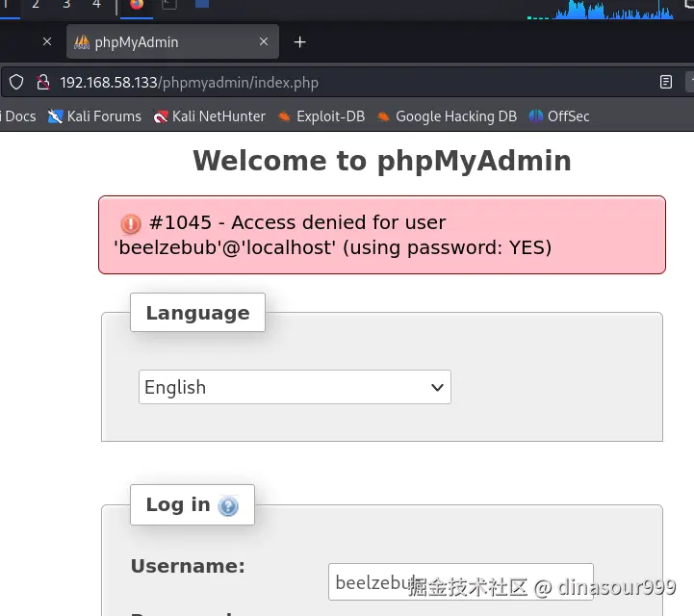Viewport: 694px width, 616px height.
Task: Click the error exclamation icon
Action: tap(131, 223)
